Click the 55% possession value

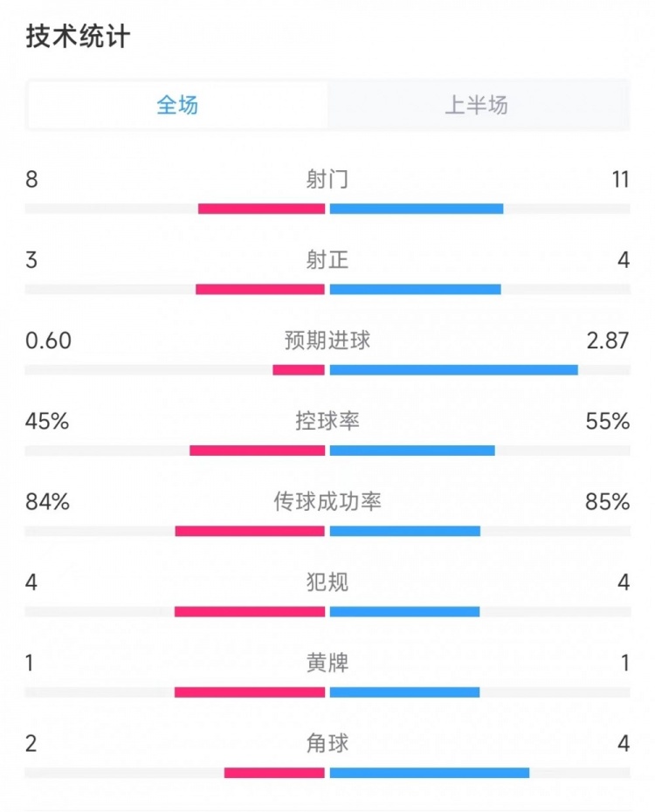click(x=608, y=422)
